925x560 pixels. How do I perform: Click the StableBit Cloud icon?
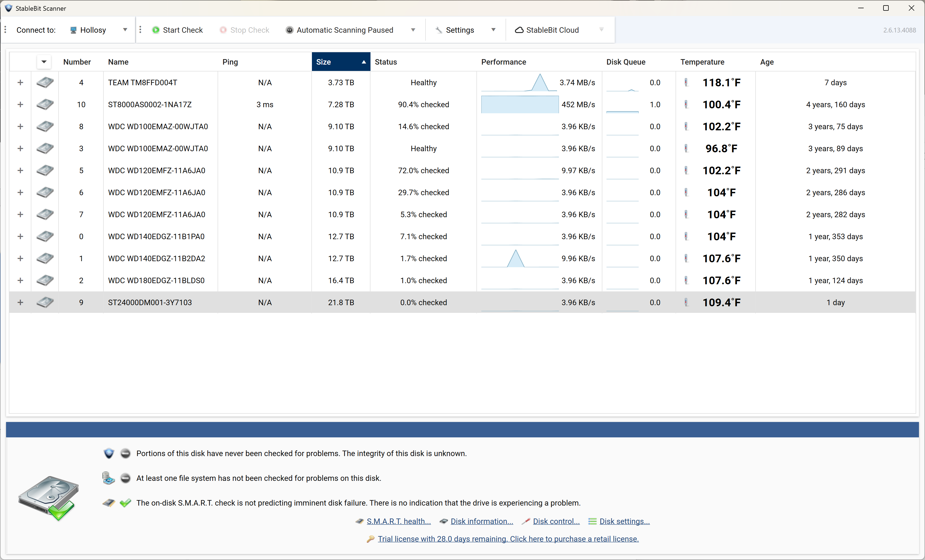[x=519, y=30]
